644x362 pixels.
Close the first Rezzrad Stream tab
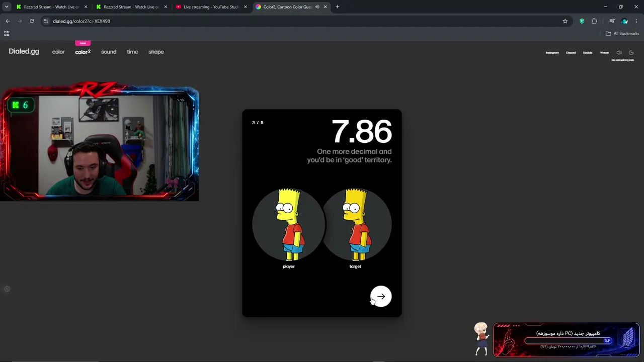coord(86,7)
